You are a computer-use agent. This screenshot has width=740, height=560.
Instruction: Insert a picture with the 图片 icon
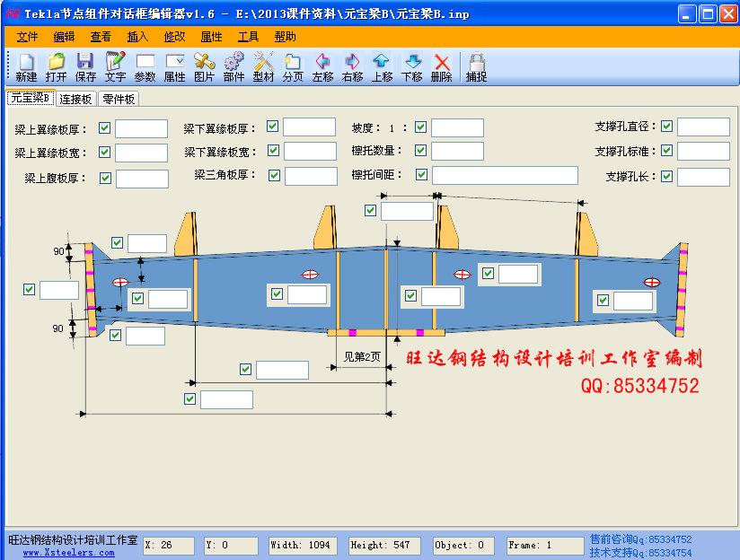point(205,67)
